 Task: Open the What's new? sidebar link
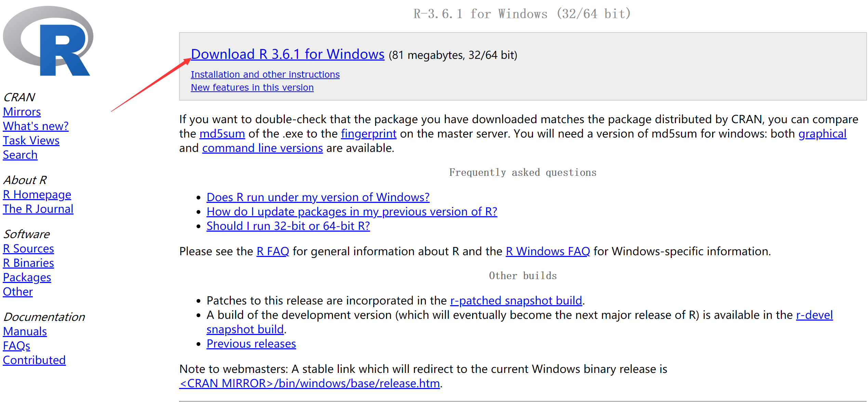36,126
